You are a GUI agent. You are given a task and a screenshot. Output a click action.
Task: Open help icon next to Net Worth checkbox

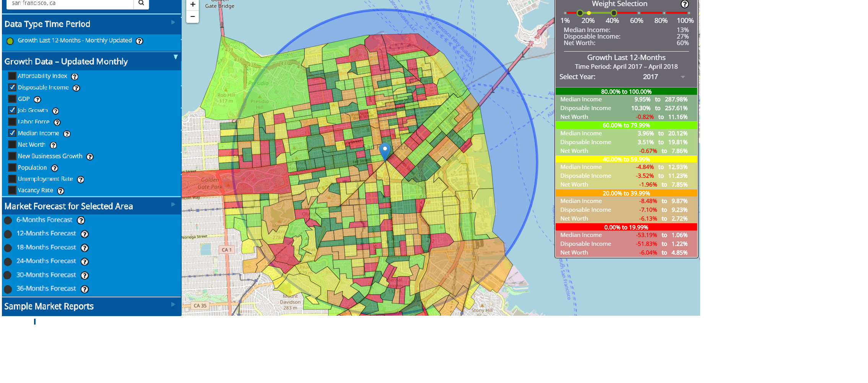[54, 145]
